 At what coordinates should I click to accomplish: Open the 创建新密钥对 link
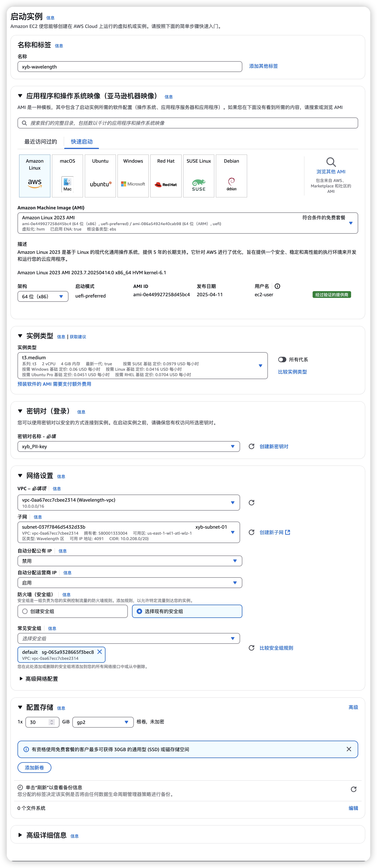(274, 446)
